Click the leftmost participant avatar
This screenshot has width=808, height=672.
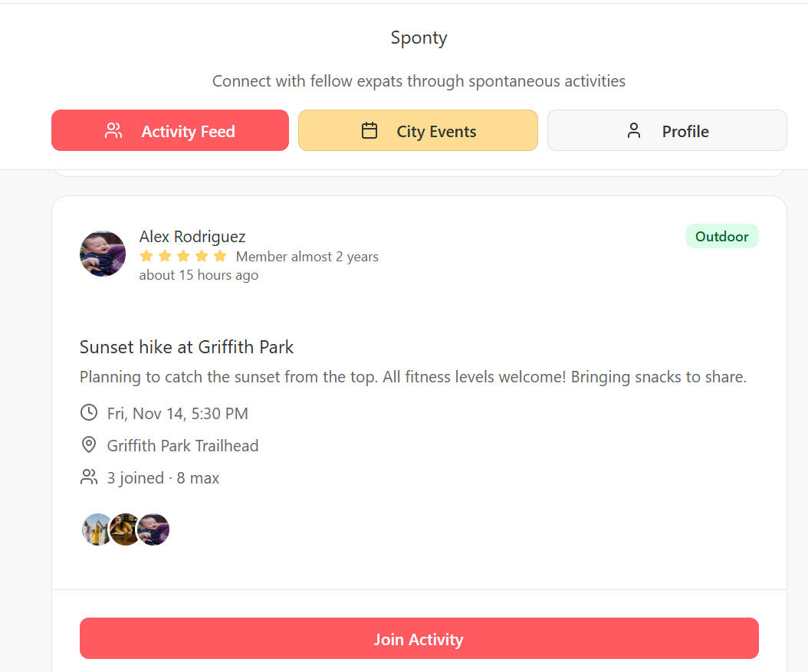point(95,529)
